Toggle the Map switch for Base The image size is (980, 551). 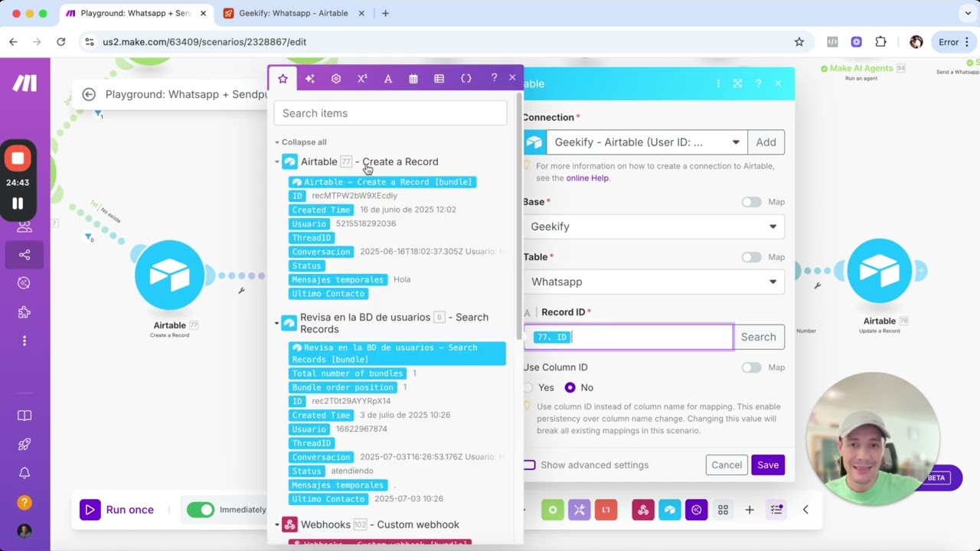pyautogui.click(x=751, y=202)
